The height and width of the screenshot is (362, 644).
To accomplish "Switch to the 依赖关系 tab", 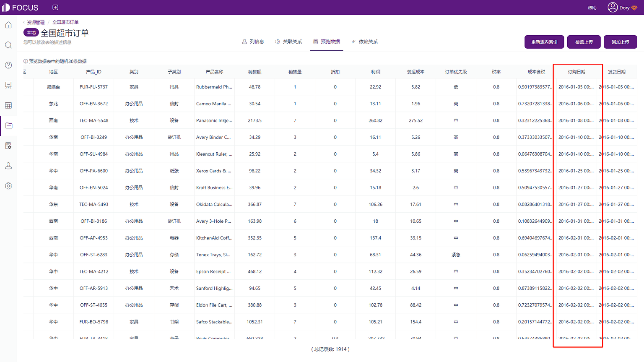I will point(365,42).
